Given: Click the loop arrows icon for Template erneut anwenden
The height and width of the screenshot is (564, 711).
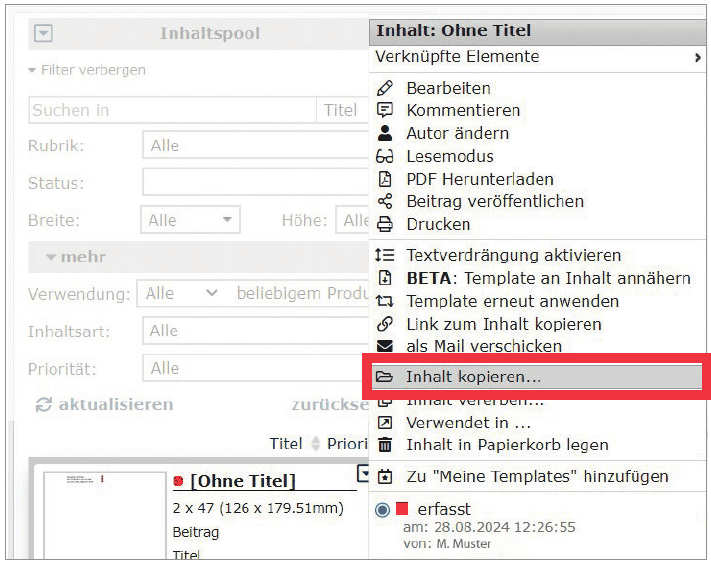Looking at the screenshot, I should tap(385, 301).
